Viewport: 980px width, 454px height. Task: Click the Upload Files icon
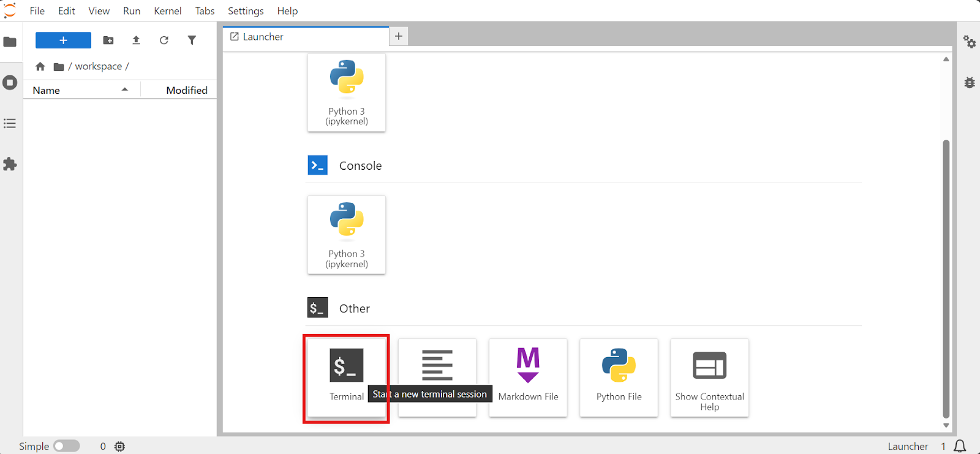point(136,40)
